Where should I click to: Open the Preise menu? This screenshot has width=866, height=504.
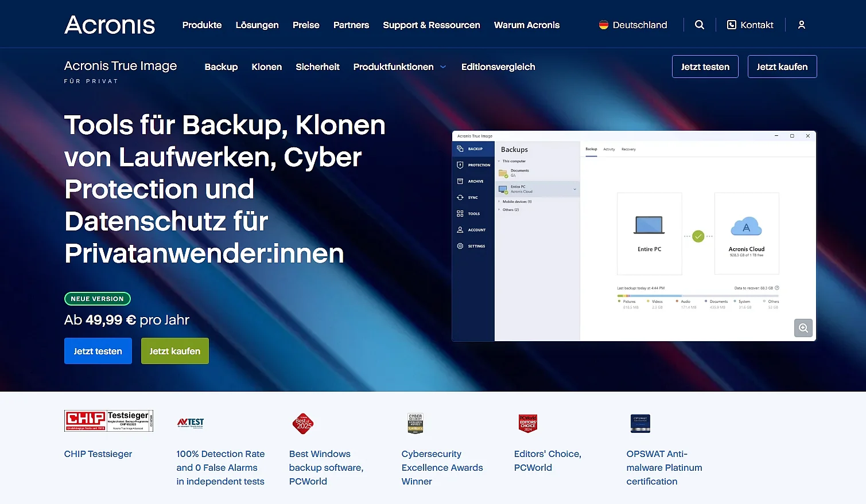[306, 25]
